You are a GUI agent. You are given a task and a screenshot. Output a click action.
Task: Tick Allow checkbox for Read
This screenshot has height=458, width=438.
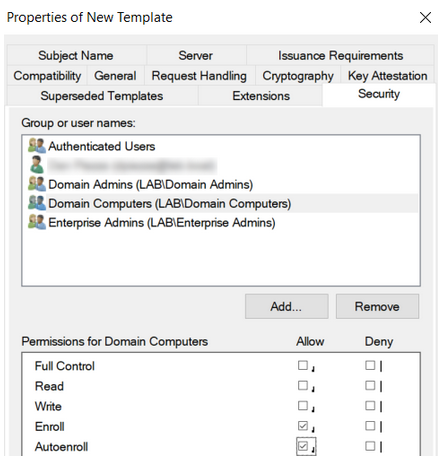click(x=303, y=385)
